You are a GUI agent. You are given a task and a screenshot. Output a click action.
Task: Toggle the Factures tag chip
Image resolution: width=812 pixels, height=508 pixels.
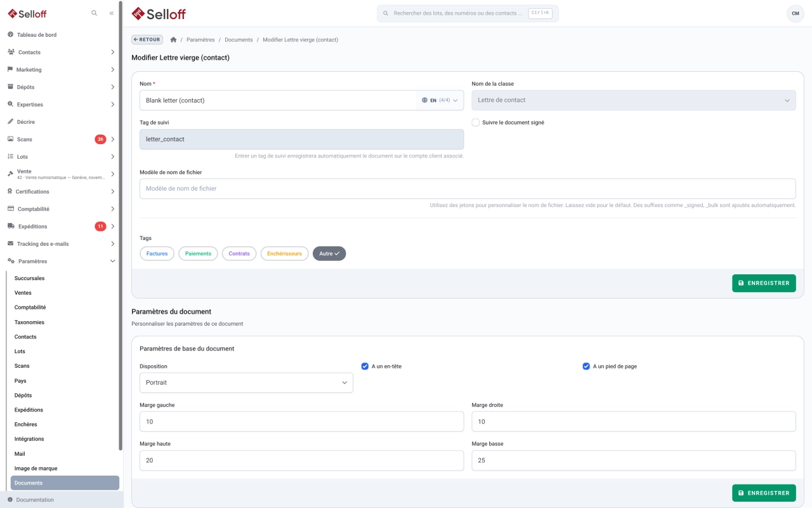point(157,253)
